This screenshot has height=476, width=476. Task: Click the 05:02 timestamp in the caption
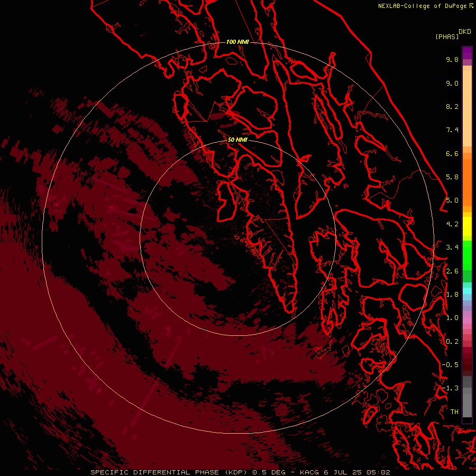[x=379, y=472]
